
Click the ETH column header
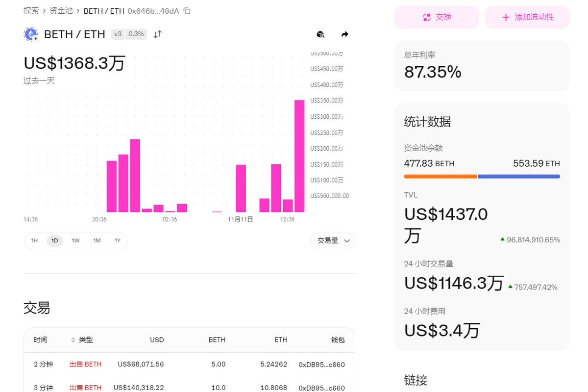coord(281,340)
